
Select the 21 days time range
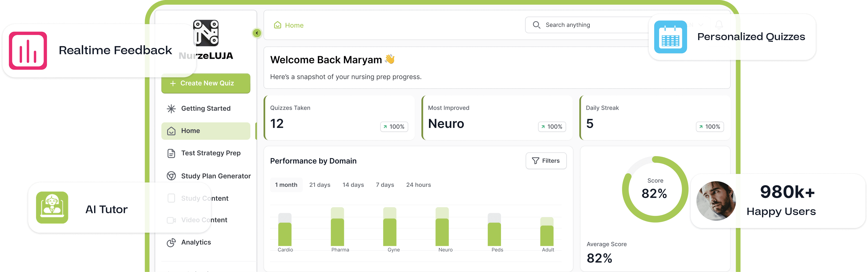coord(320,185)
